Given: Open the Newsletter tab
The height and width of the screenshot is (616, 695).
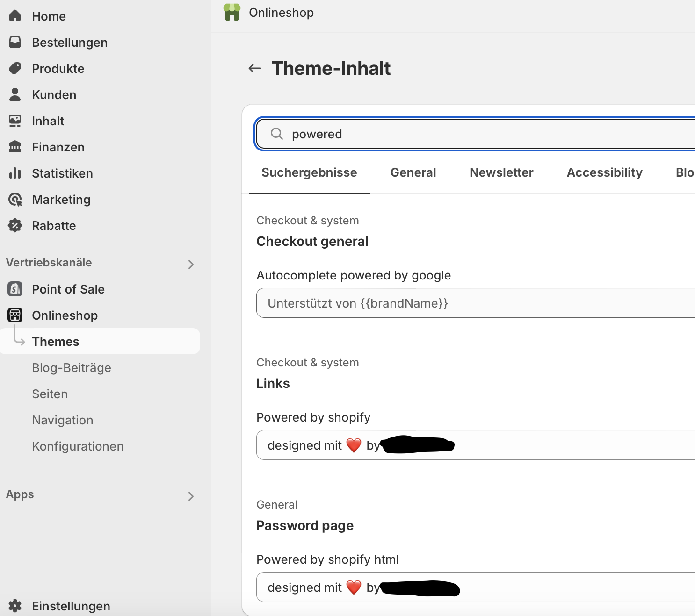Looking at the screenshot, I should 501,172.
